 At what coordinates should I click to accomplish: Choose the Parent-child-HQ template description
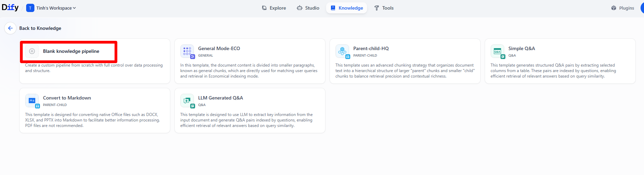click(405, 71)
